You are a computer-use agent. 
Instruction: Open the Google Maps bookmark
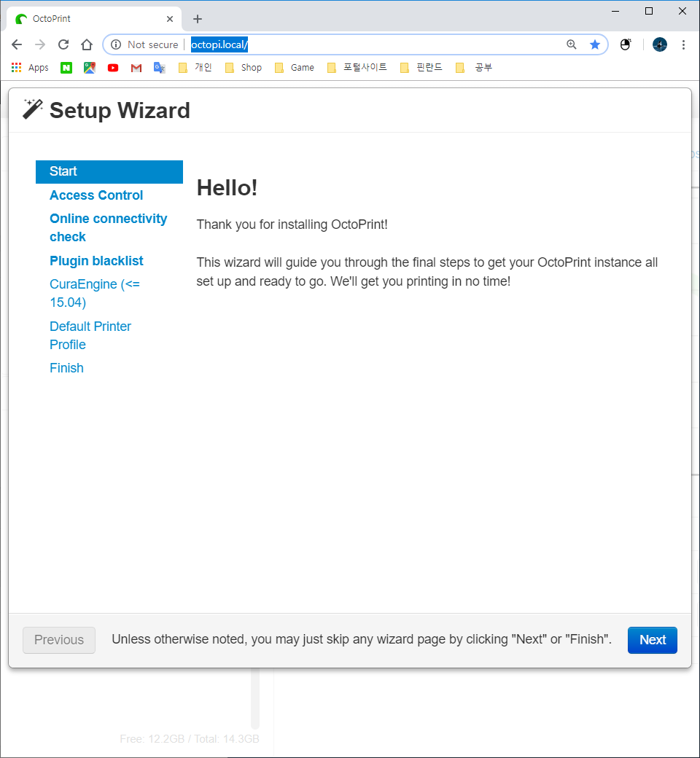(x=90, y=68)
